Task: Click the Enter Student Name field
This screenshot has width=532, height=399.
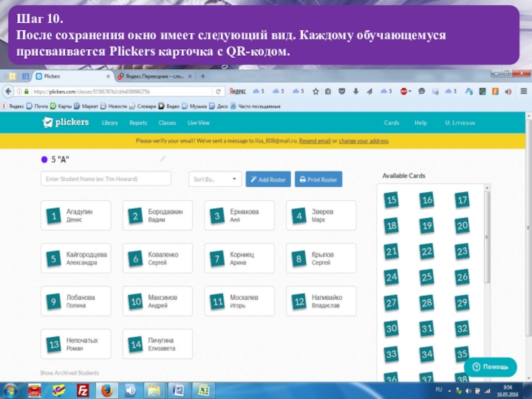Action: (106, 179)
